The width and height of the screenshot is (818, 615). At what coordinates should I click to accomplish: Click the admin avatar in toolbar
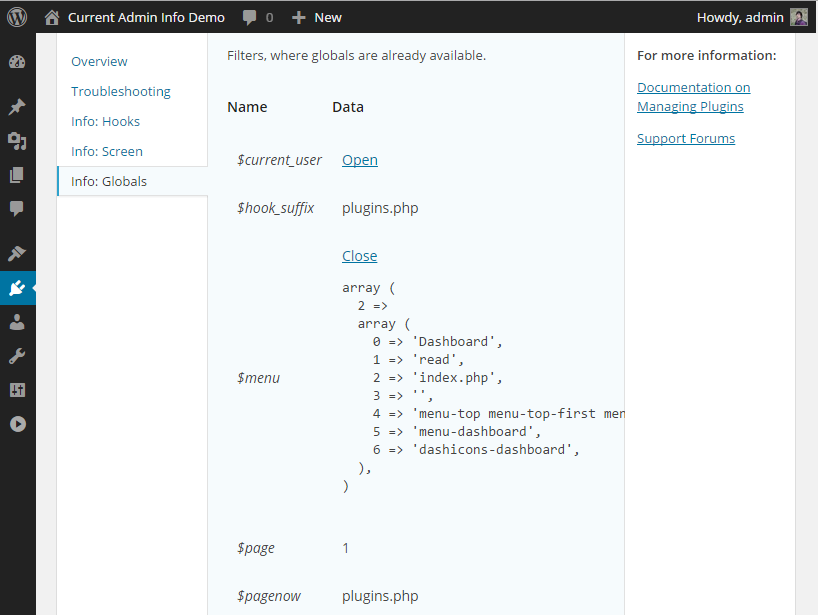point(799,17)
